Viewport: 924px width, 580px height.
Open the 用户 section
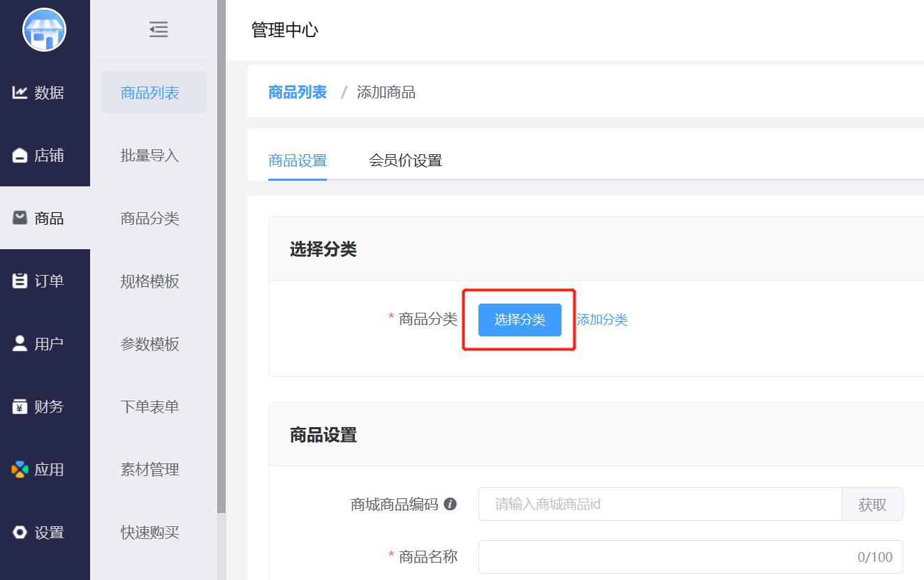point(49,343)
